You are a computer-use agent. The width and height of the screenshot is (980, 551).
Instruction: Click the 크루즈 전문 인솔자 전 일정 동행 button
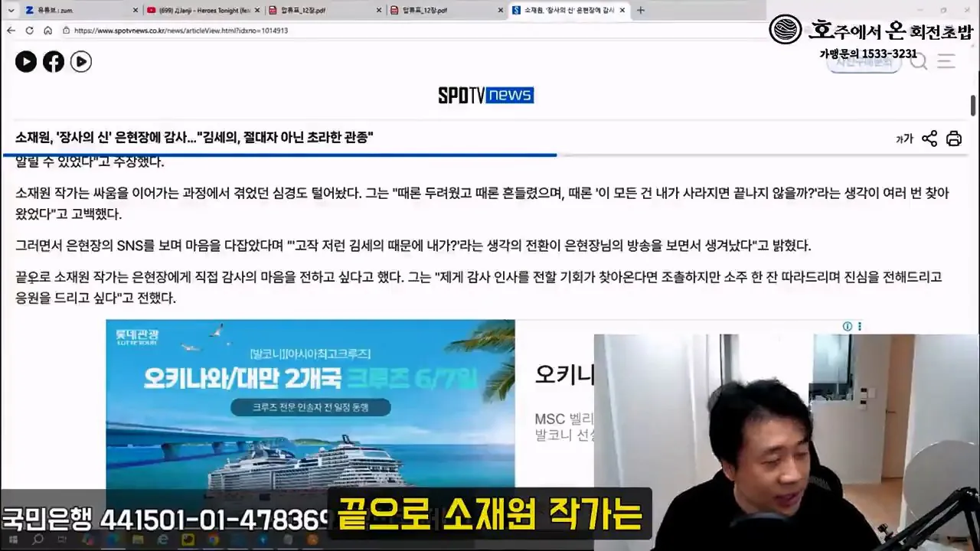point(310,407)
